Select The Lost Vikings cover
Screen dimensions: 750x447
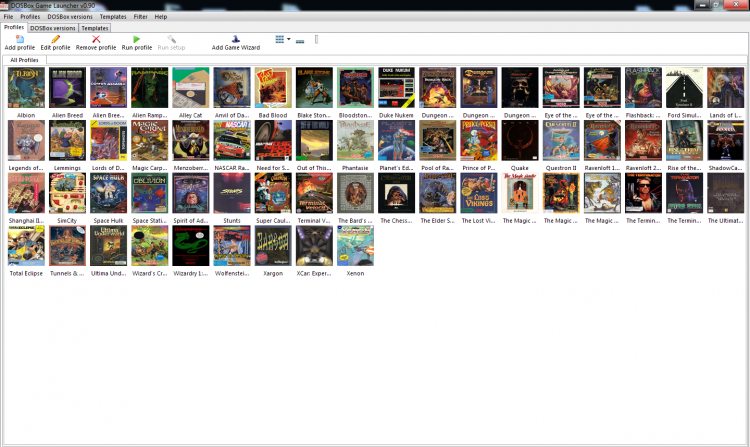(479, 193)
